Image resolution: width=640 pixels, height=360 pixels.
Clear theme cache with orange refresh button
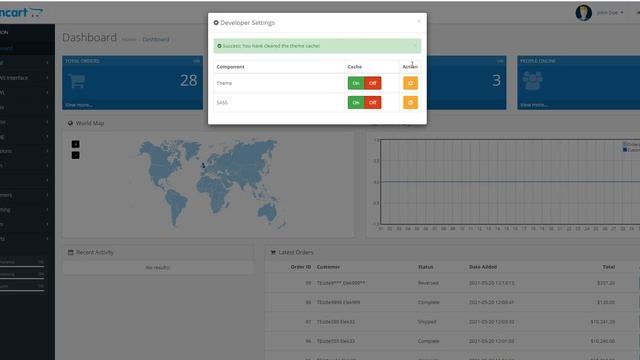[x=410, y=83]
